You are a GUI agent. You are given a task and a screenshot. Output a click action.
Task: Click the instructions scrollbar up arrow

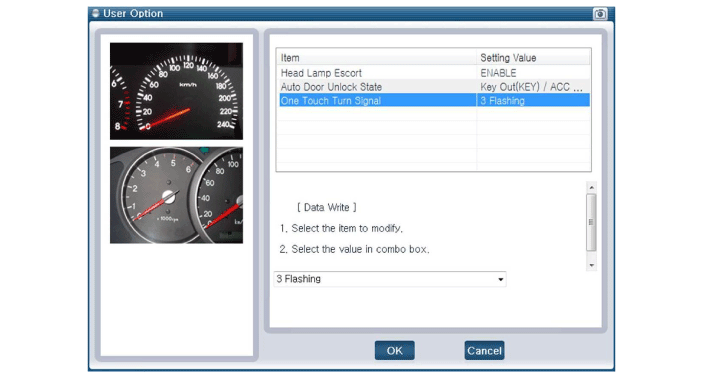click(x=591, y=187)
